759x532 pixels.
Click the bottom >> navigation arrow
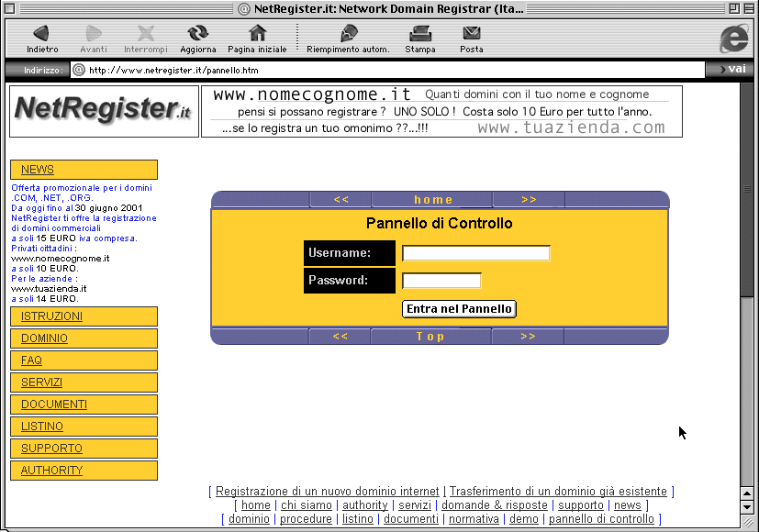click(x=528, y=336)
